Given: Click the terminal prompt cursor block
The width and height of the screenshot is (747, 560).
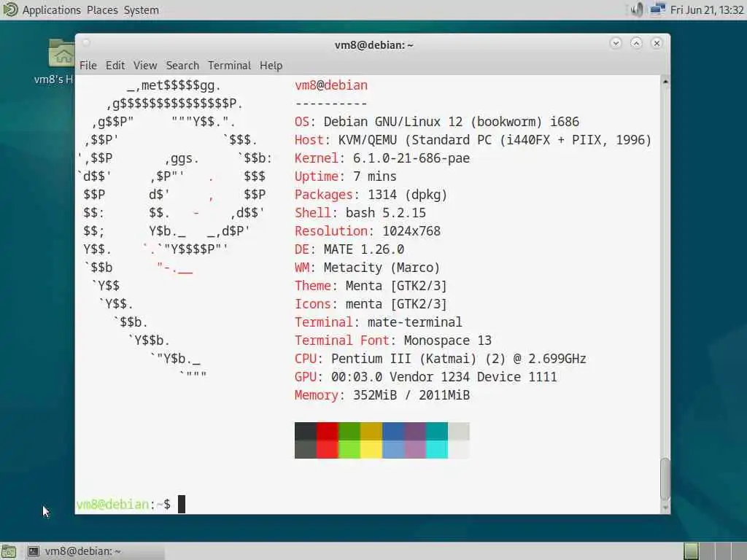Looking at the screenshot, I should [182, 505].
